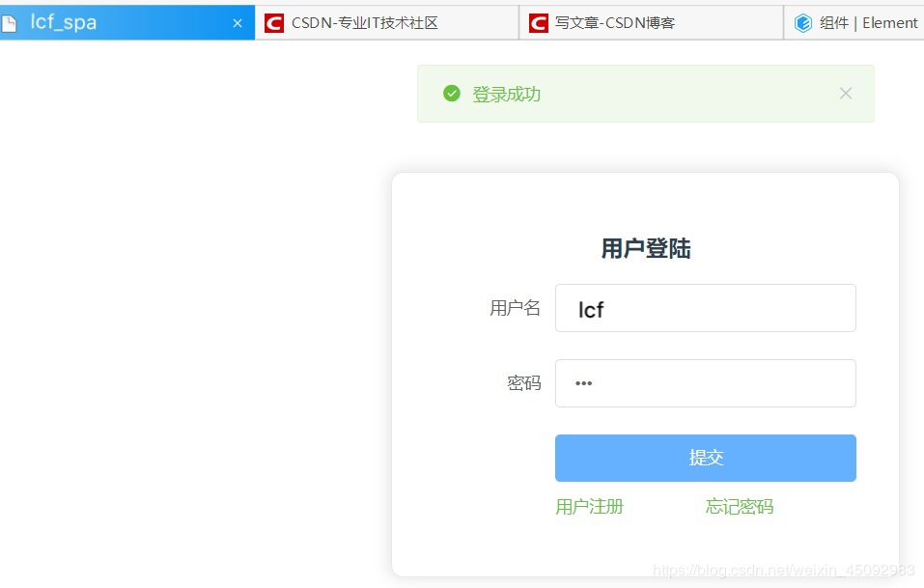Open the 用户注册 registration link

point(589,506)
